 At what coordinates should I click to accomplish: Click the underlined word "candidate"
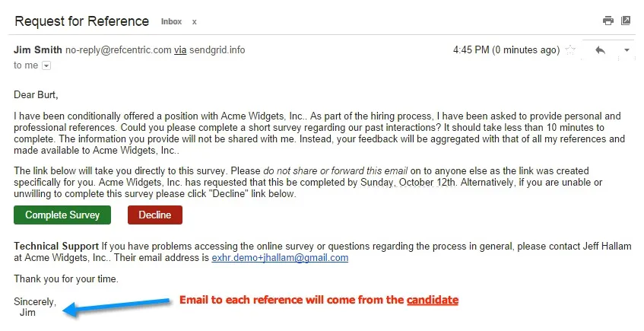(433, 300)
